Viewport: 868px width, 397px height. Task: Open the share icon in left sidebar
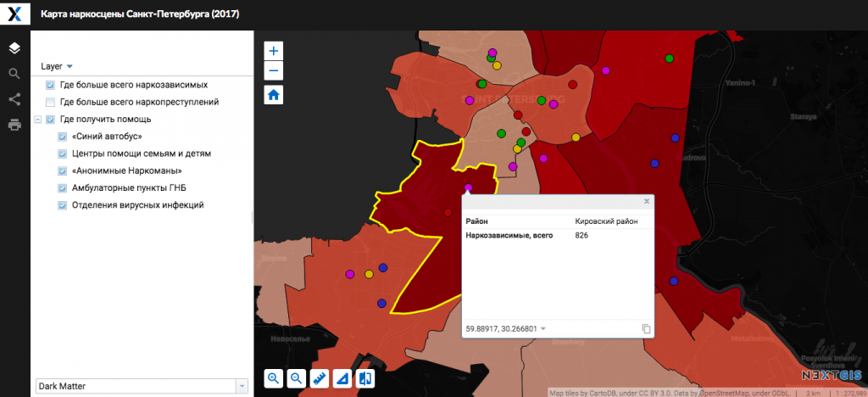click(x=14, y=98)
